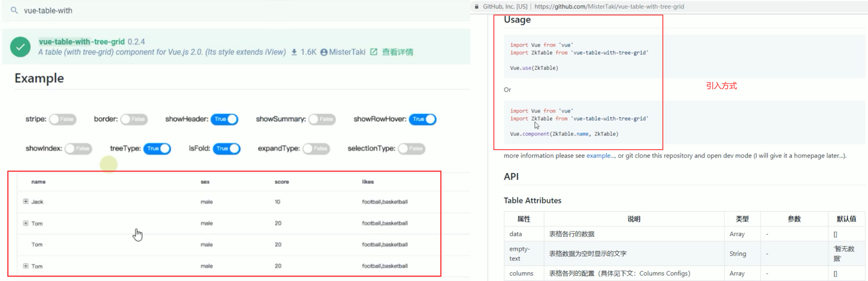Click the 说明 column header
The width and height of the screenshot is (868, 281).
click(634, 219)
